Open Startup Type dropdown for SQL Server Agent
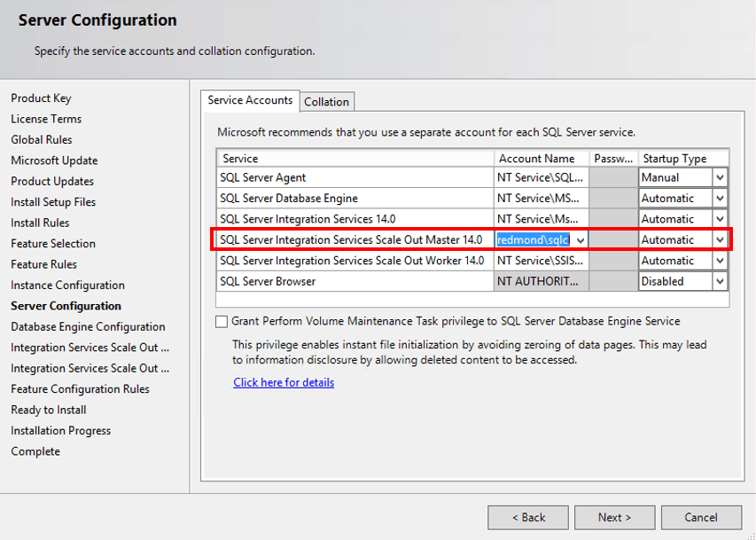This screenshot has width=756, height=540. point(720,177)
